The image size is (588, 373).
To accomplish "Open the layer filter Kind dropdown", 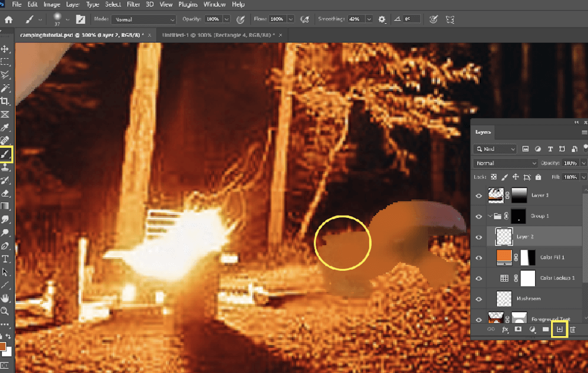I will point(495,149).
